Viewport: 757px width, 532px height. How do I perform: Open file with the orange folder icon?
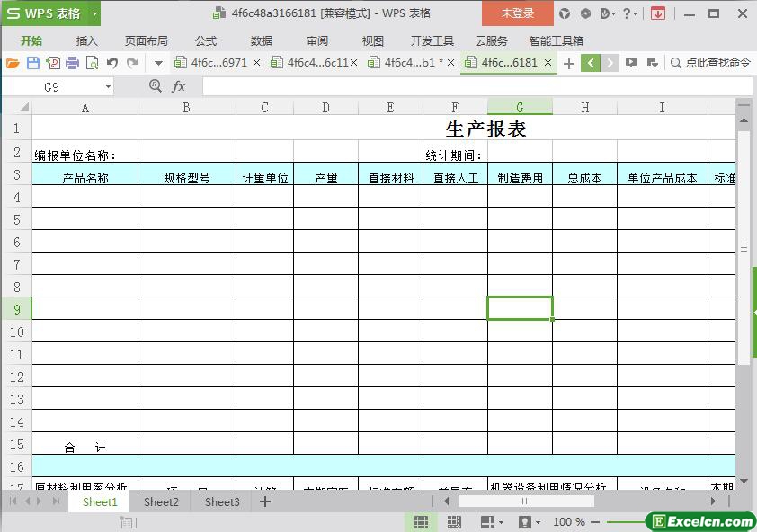pyautogui.click(x=13, y=63)
